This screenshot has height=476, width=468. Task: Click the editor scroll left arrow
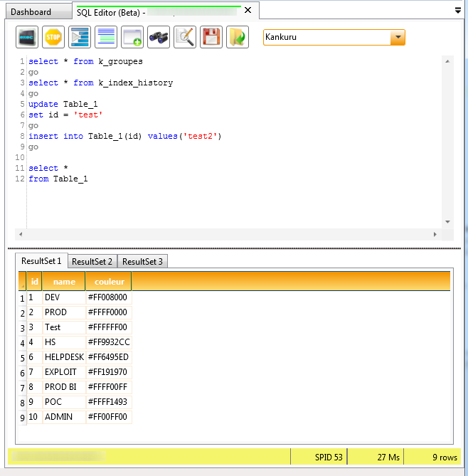pos(21,234)
